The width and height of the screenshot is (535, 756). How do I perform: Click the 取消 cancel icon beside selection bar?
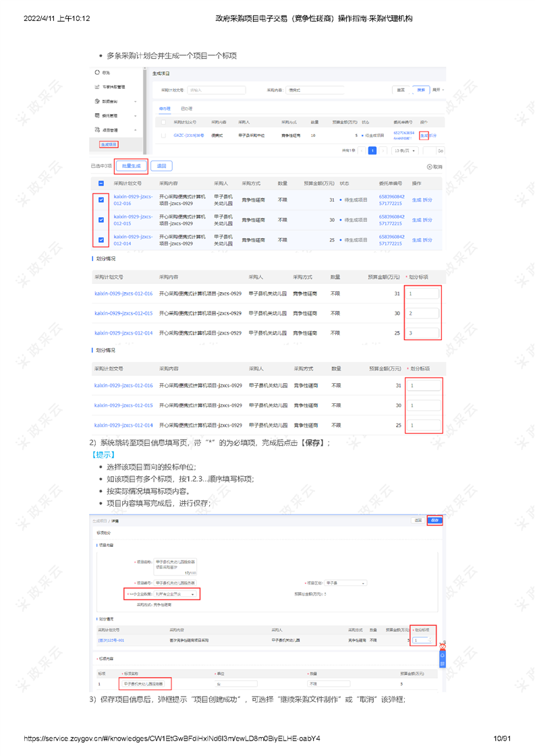coord(430,167)
